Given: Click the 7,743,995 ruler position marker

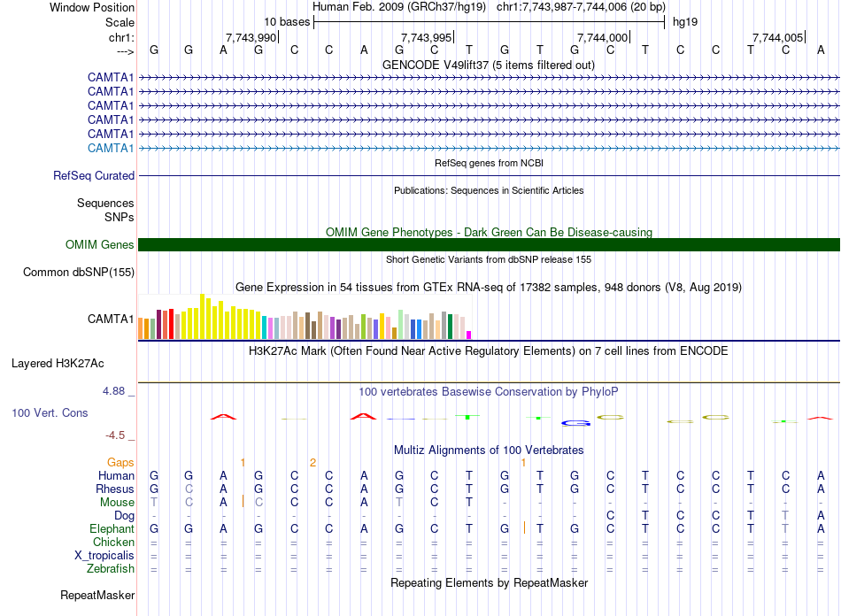Looking at the screenshot, I should tap(427, 37).
